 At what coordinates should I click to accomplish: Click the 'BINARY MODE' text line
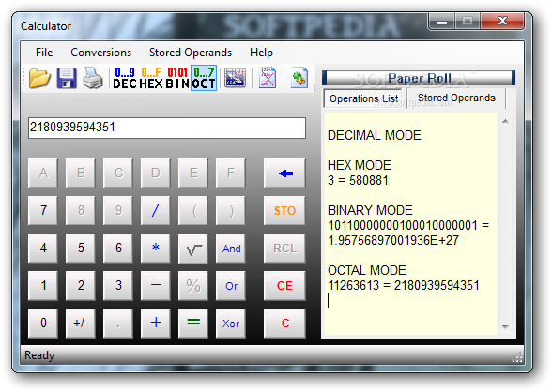370,210
